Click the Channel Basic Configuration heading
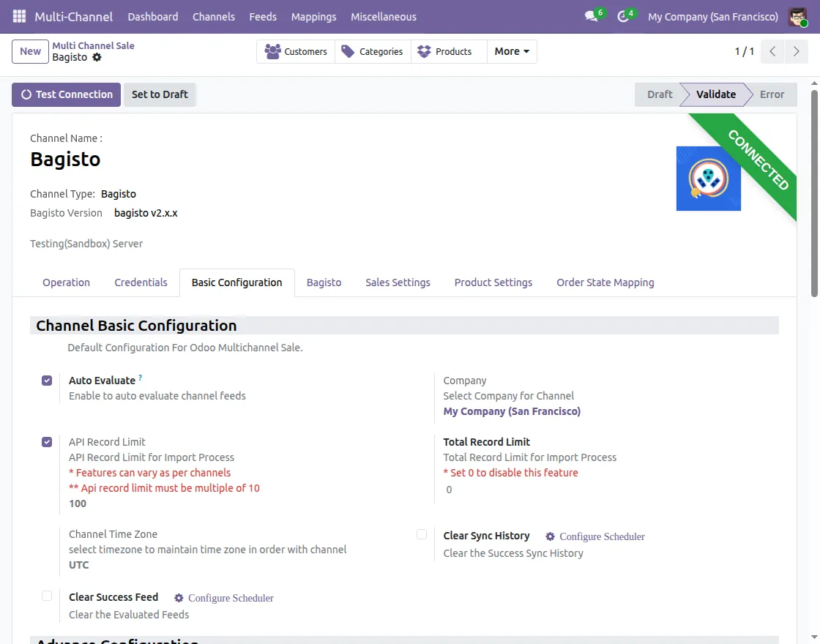The height and width of the screenshot is (644, 820). click(136, 325)
